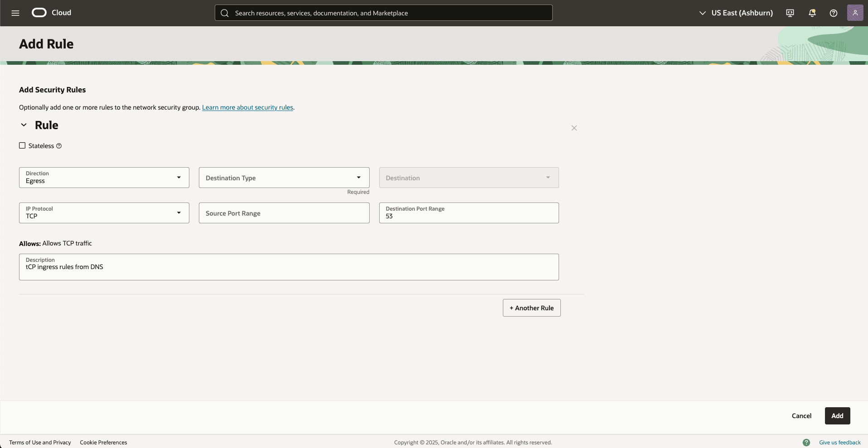Open the user profile avatar
868x448 pixels.
coord(855,13)
